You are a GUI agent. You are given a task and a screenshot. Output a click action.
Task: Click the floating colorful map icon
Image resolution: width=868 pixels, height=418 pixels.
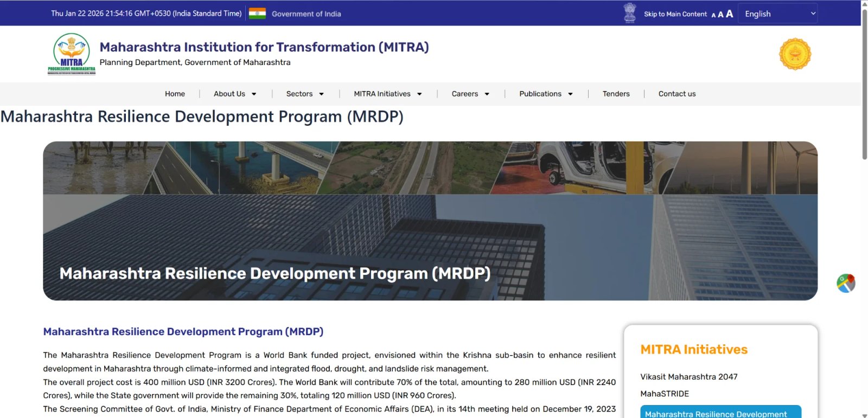coord(846,283)
